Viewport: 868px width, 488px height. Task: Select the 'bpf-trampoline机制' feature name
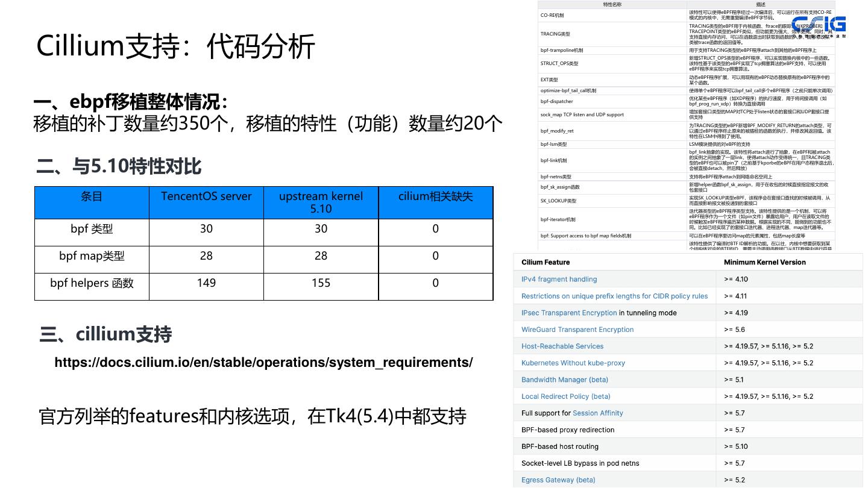[x=562, y=51]
